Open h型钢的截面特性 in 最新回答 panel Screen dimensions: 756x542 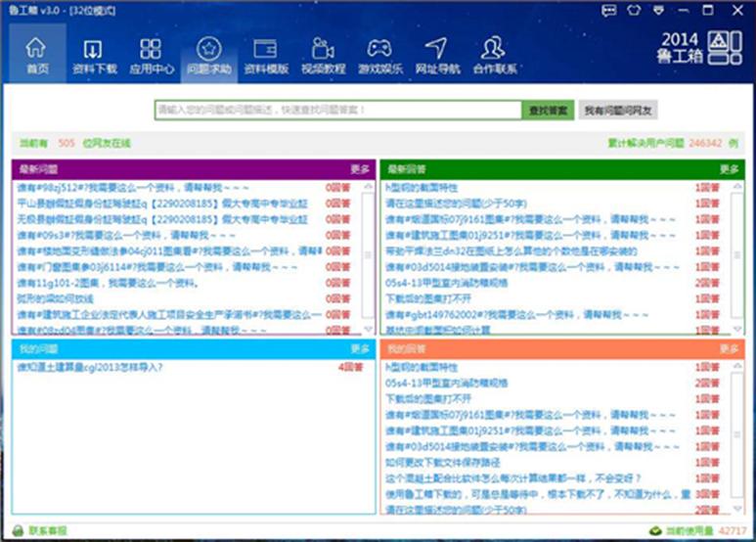click(x=422, y=188)
